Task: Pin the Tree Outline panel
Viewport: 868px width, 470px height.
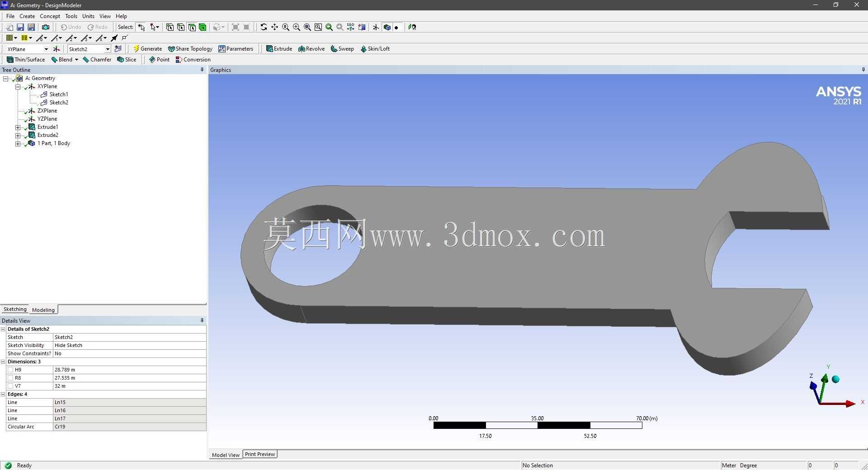Action: coord(202,70)
